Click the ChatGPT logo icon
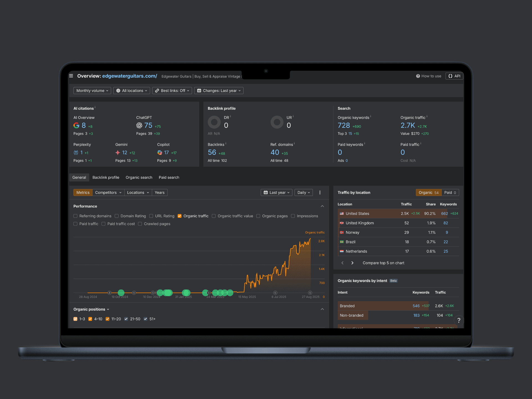This screenshot has width=532, height=399. pos(139,126)
